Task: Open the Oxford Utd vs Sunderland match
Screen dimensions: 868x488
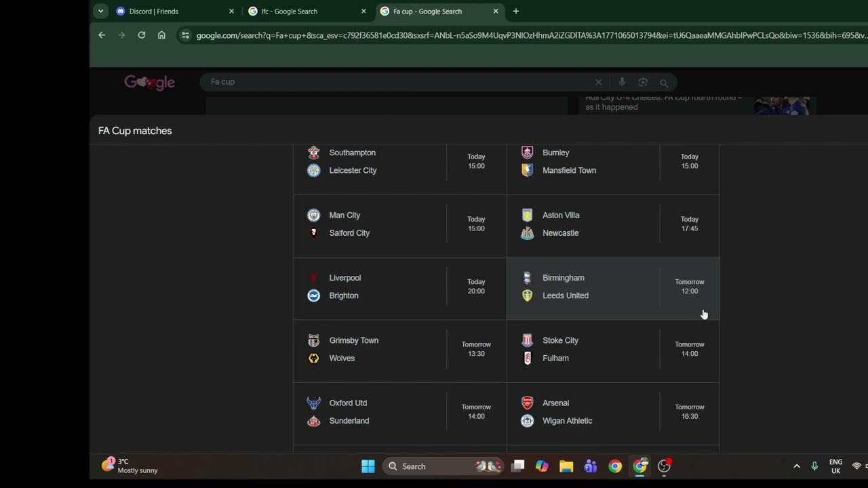Action: pyautogui.click(x=399, y=413)
